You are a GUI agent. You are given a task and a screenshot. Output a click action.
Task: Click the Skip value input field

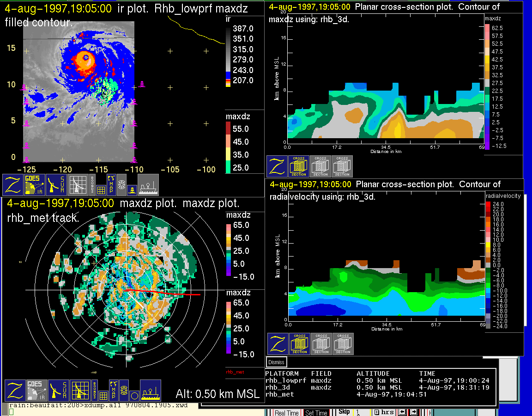362,412
